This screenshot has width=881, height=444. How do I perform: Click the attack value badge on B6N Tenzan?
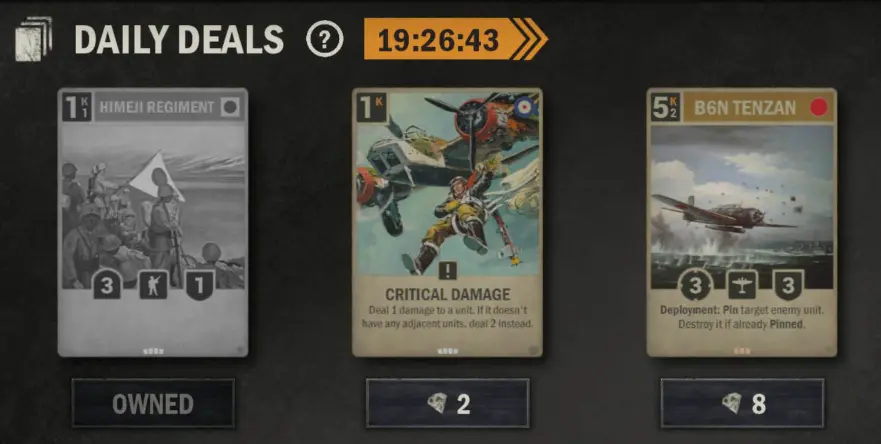[696, 285]
